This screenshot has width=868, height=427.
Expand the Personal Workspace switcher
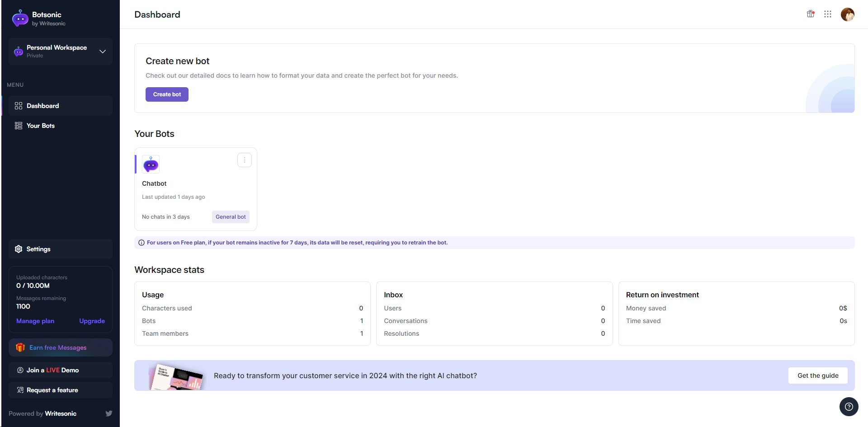(103, 52)
